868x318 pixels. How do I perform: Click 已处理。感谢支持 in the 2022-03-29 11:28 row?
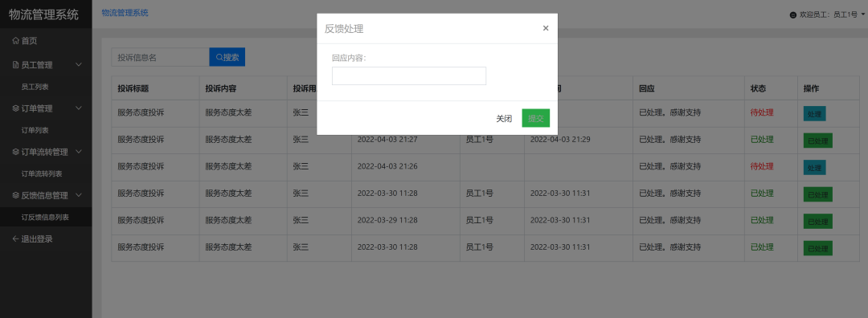[x=670, y=220]
